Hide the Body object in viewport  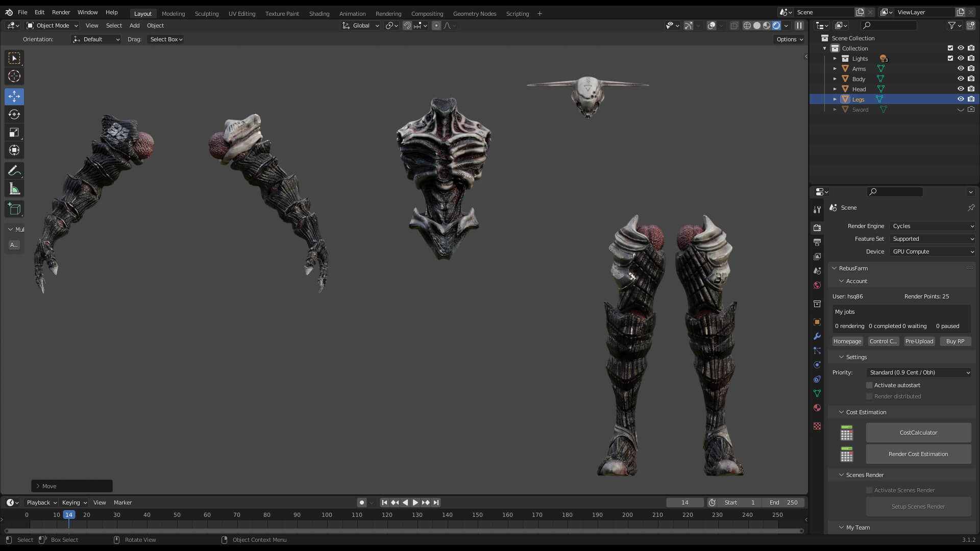pos(961,79)
